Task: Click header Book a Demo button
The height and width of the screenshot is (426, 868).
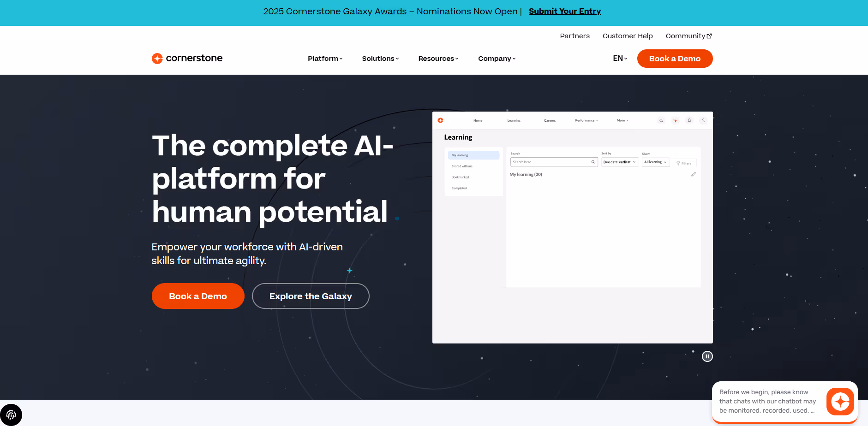Action: click(675, 59)
